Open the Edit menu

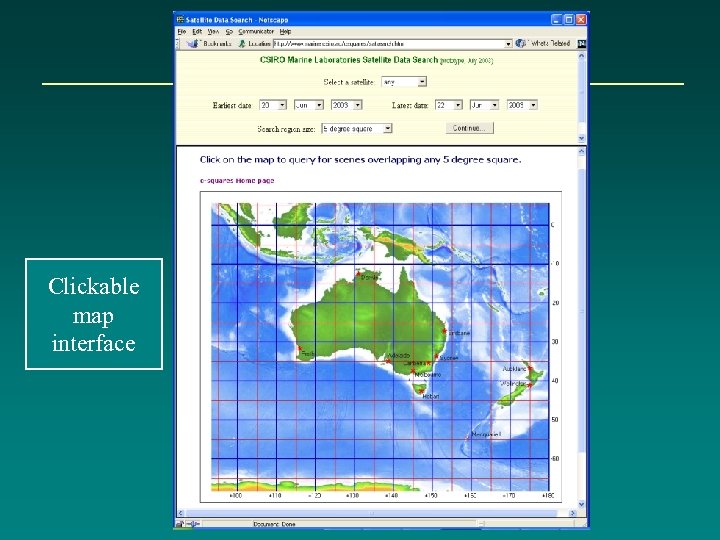[197, 32]
